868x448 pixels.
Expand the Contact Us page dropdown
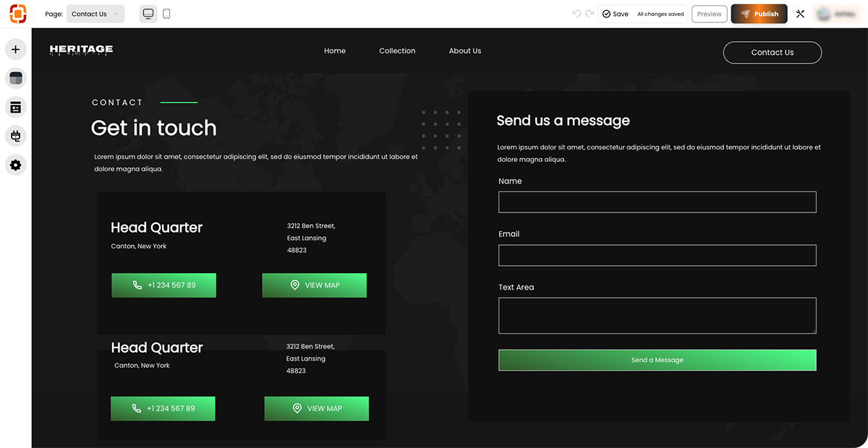[95, 14]
